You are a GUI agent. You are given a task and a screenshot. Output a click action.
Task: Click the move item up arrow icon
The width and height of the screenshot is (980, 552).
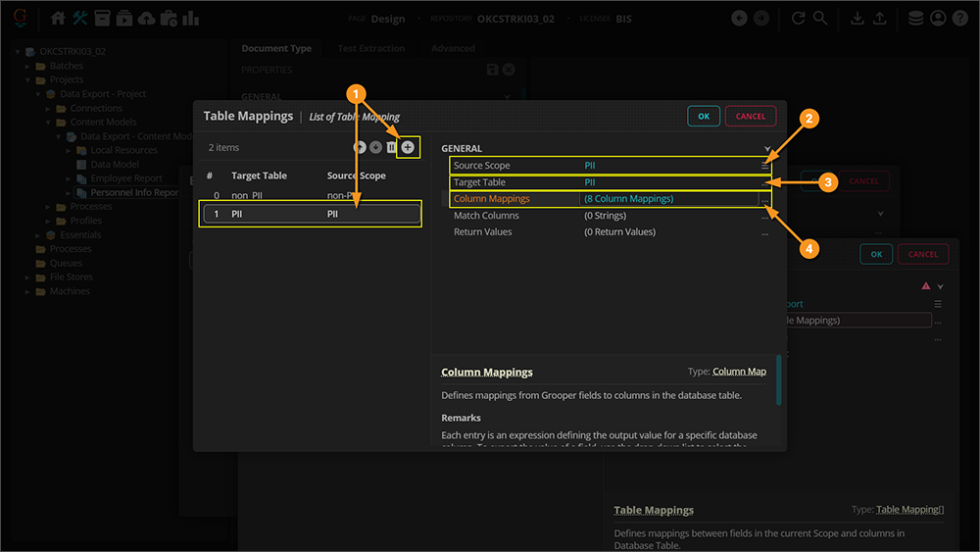coord(360,147)
